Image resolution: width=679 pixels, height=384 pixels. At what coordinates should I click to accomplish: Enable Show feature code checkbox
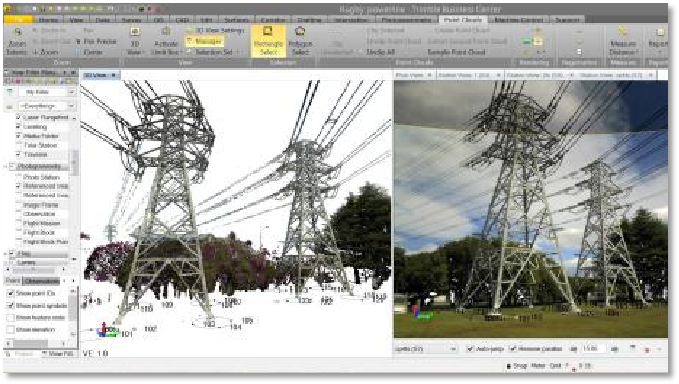coord(10,318)
